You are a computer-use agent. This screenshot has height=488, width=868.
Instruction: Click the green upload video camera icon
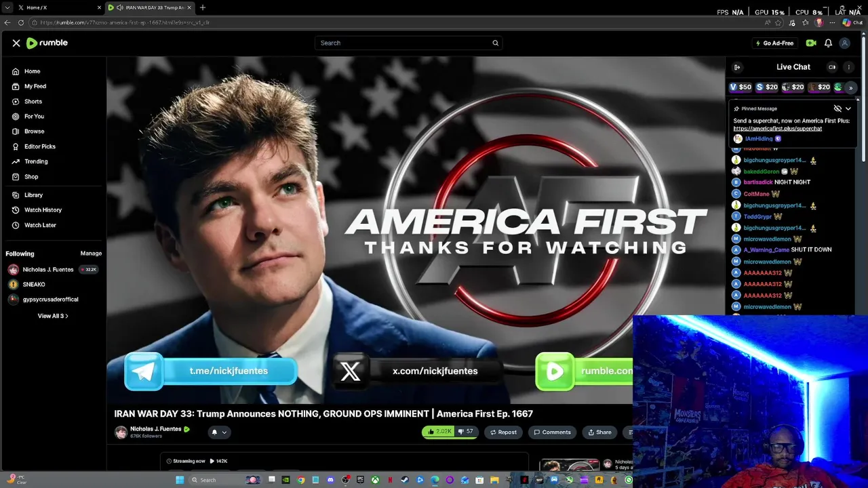(811, 43)
